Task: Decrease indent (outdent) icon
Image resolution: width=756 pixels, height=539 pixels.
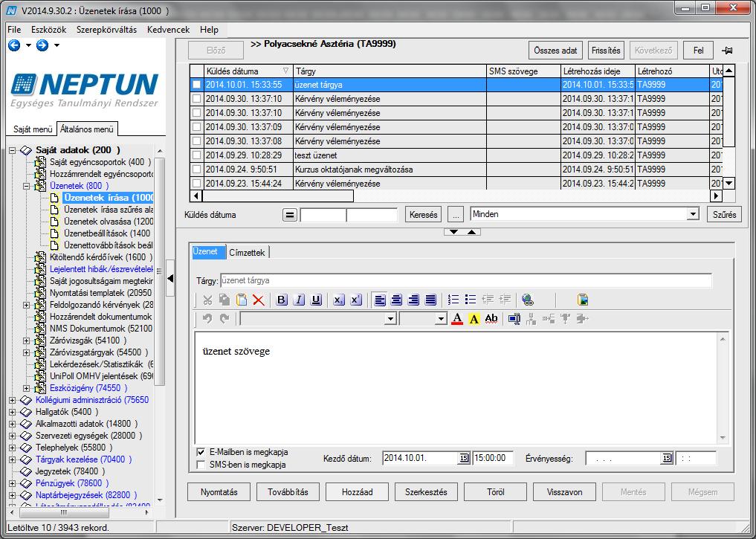Action: pyautogui.click(x=488, y=300)
